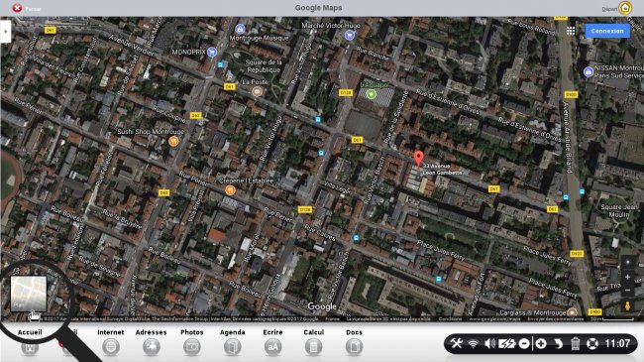The image size is (644, 362).
Task: Open the Conditions link in map footer
Action: tap(450, 318)
